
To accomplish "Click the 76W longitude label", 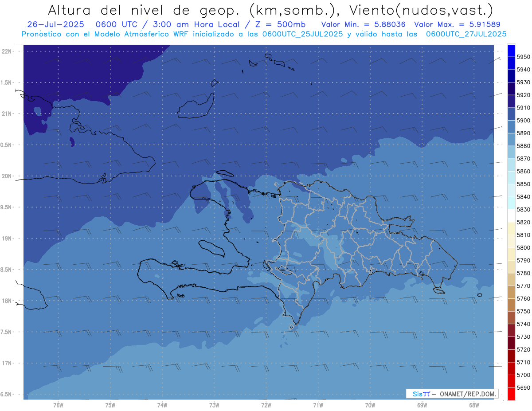I will [58, 405].
